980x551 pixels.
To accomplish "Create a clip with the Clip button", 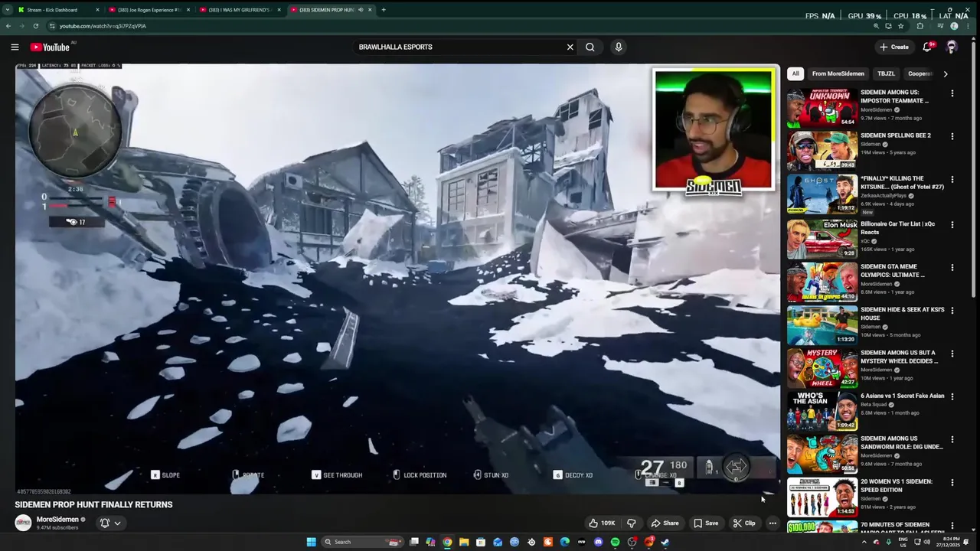I will coord(743,523).
